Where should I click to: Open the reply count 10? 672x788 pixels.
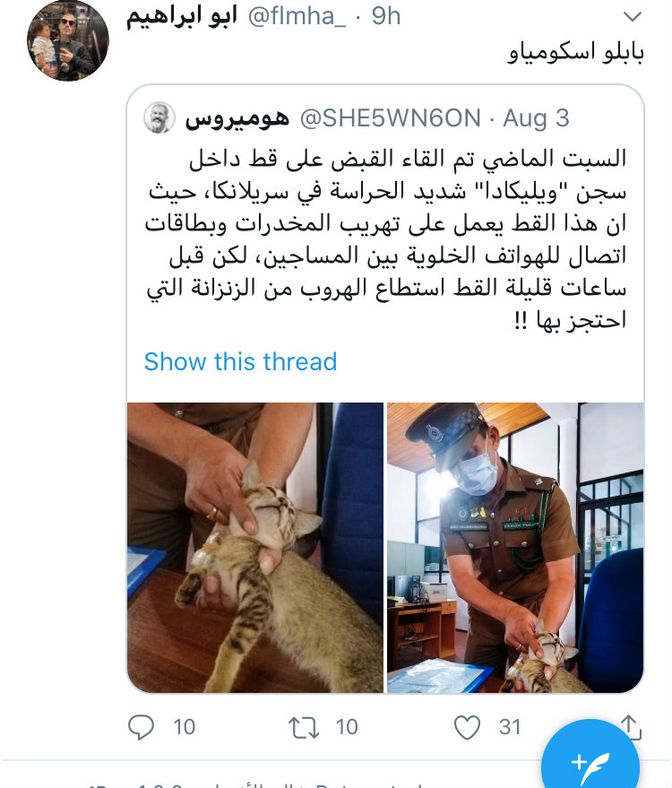[184, 727]
